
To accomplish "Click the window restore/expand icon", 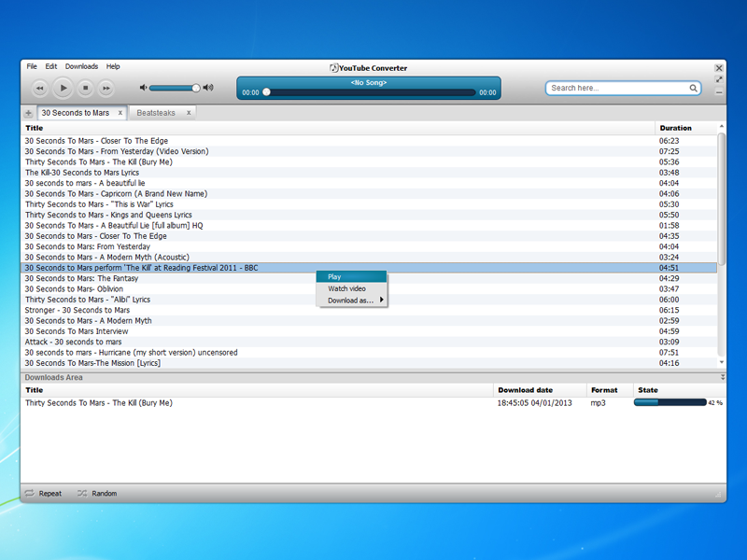I will coord(719,79).
